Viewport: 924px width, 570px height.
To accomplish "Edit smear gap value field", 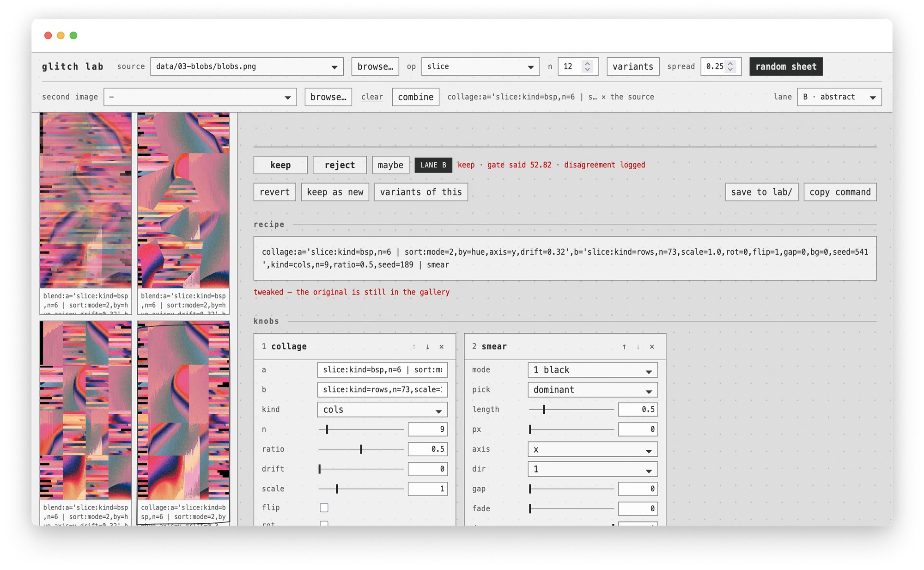I will pyautogui.click(x=638, y=489).
